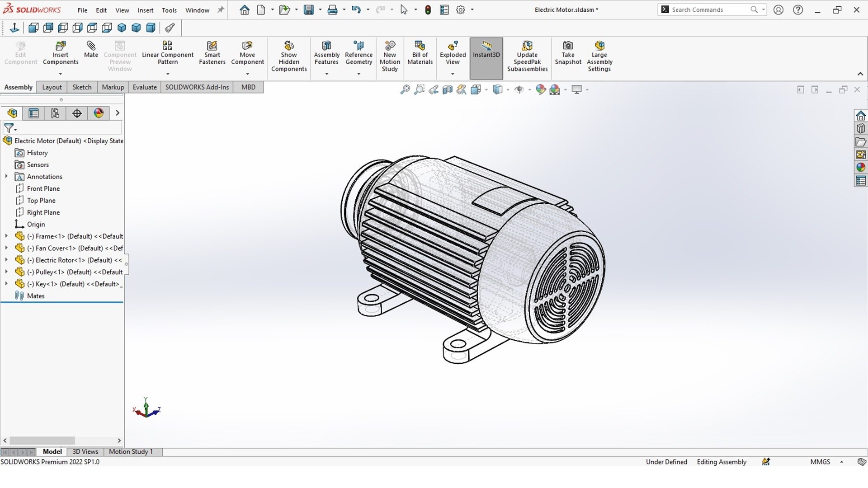
Task: Open the 3D Views tab
Action: click(x=85, y=451)
